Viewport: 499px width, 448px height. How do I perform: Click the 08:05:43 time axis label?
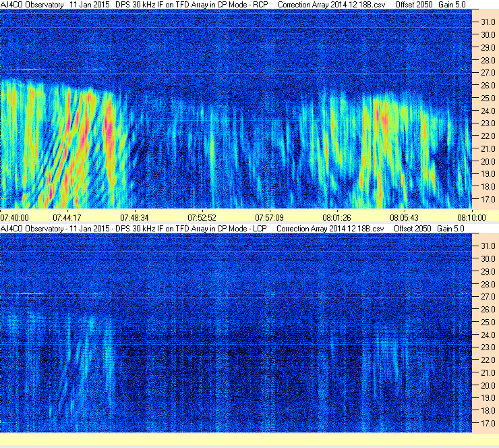(404, 218)
